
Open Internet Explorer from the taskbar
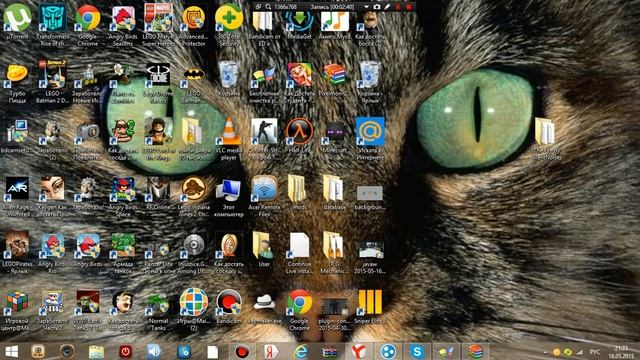pyautogui.click(x=301, y=351)
